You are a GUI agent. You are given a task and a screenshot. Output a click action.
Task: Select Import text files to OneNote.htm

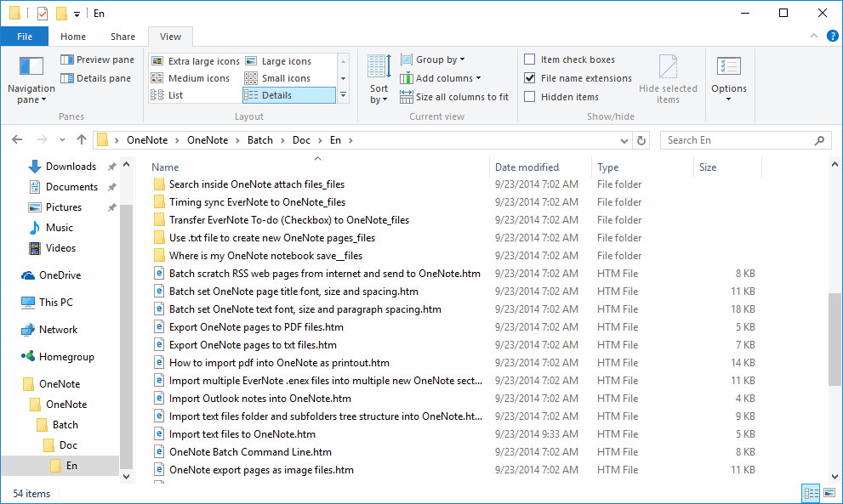(242, 434)
